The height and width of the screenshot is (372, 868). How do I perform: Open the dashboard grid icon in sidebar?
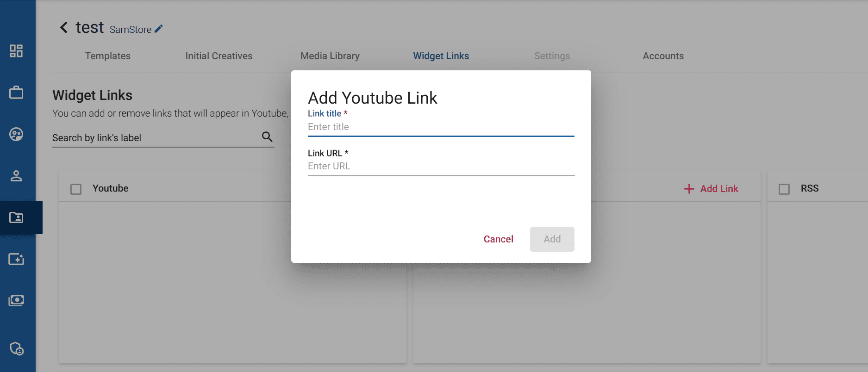17,52
